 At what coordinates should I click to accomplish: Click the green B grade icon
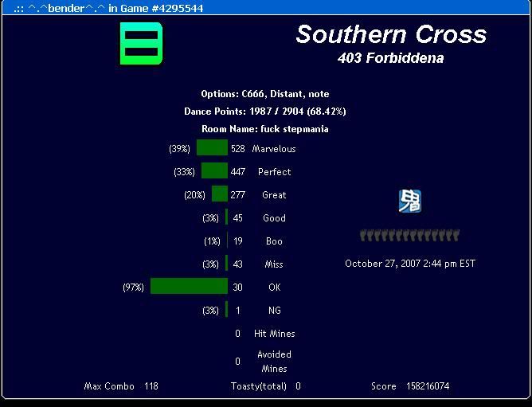(x=142, y=44)
